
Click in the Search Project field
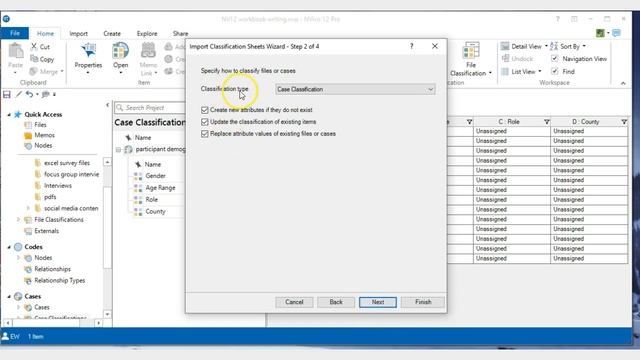pyautogui.click(x=150, y=108)
